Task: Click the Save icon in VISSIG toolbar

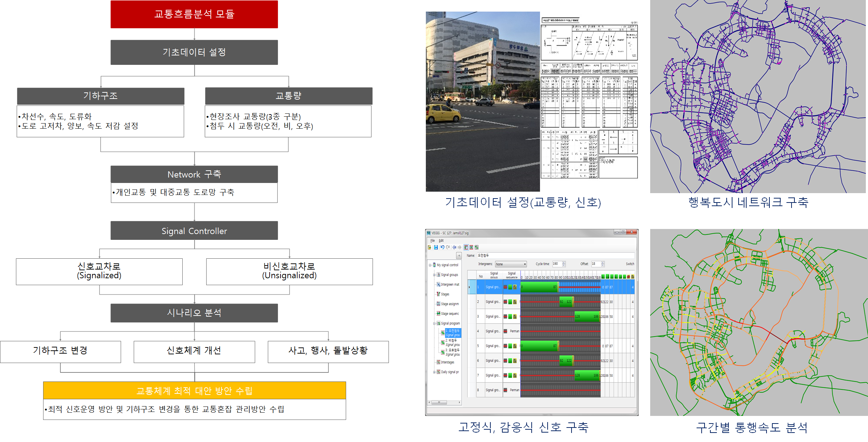Action: tap(436, 247)
